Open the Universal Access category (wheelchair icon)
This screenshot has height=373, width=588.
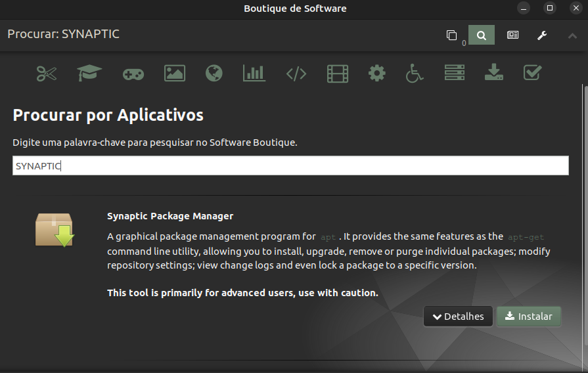[415, 73]
